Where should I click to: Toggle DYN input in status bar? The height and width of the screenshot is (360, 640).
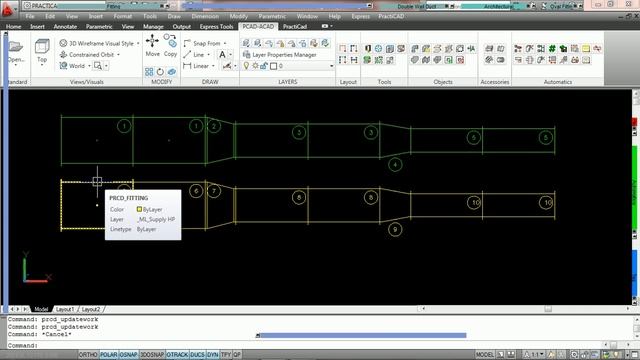coord(213,355)
